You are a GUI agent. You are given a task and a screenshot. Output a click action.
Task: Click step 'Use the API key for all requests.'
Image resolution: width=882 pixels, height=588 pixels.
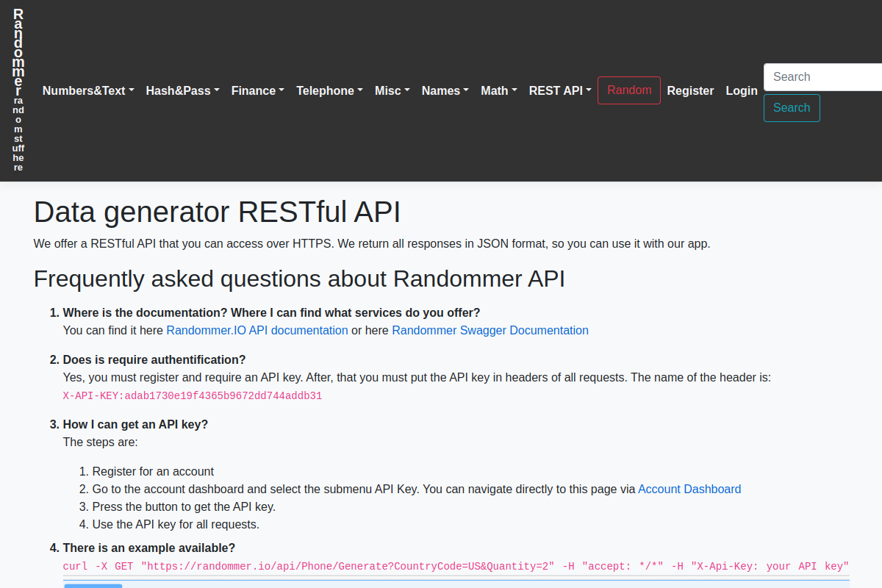176,524
